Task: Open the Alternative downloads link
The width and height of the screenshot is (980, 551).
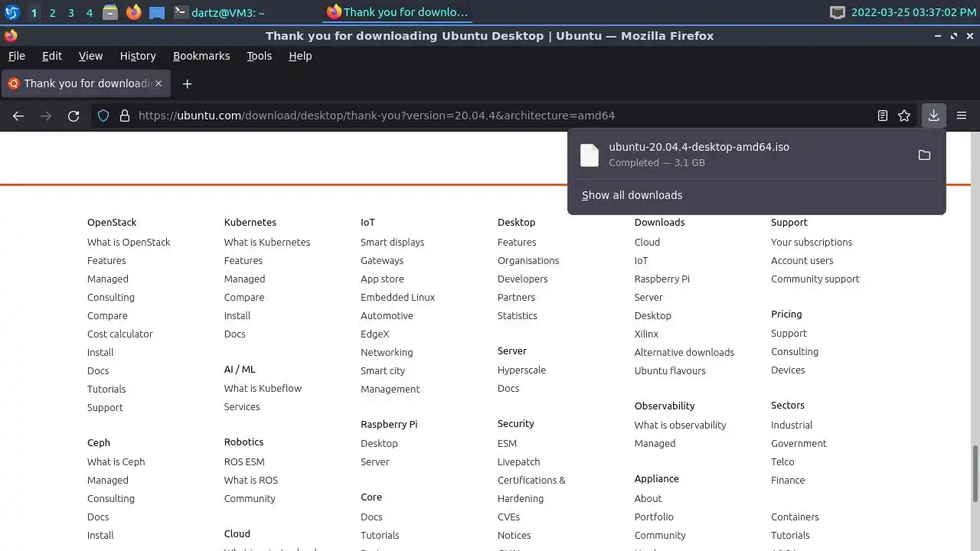Action: click(684, 352)
